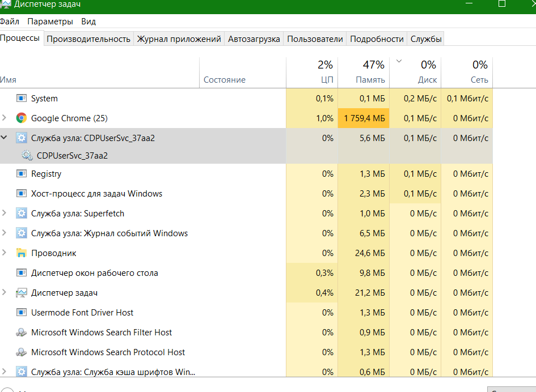Viewport: 536px width, 392px height.
Task: Click the CDPUserSvc_37aa2 child service icon
Action: click(27, 155)
